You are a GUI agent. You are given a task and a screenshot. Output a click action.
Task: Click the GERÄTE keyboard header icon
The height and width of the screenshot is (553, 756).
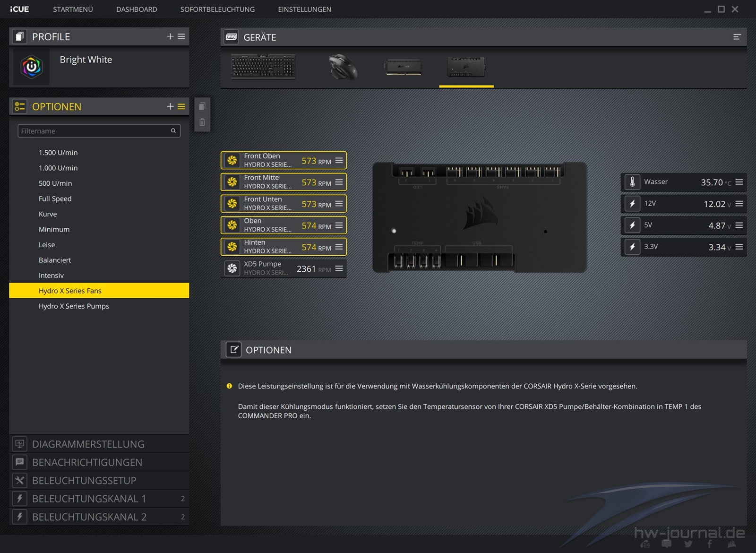tap(231, 37)
